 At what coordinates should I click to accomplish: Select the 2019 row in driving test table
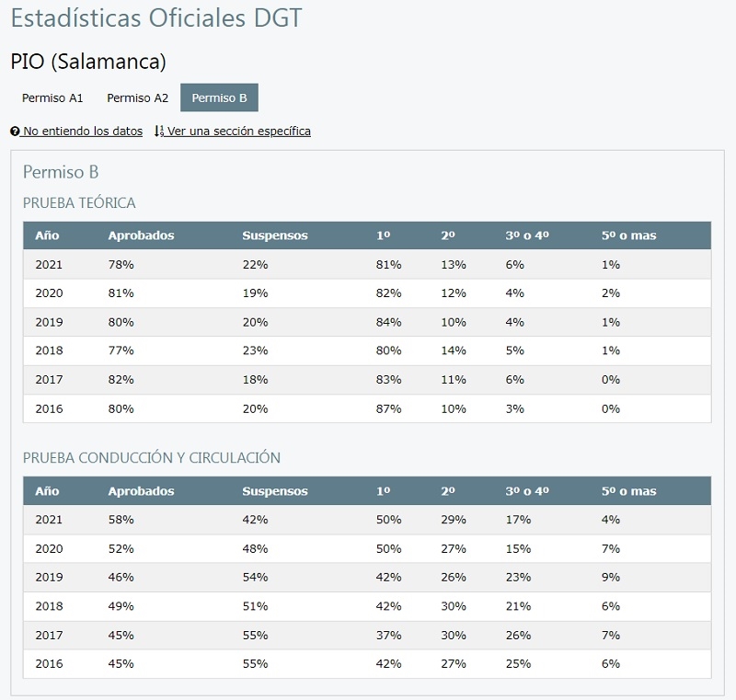(367, 578)
